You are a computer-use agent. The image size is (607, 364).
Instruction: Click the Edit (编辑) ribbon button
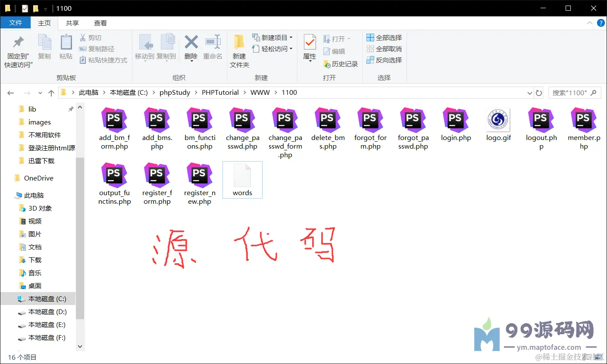tap(335, 51)
